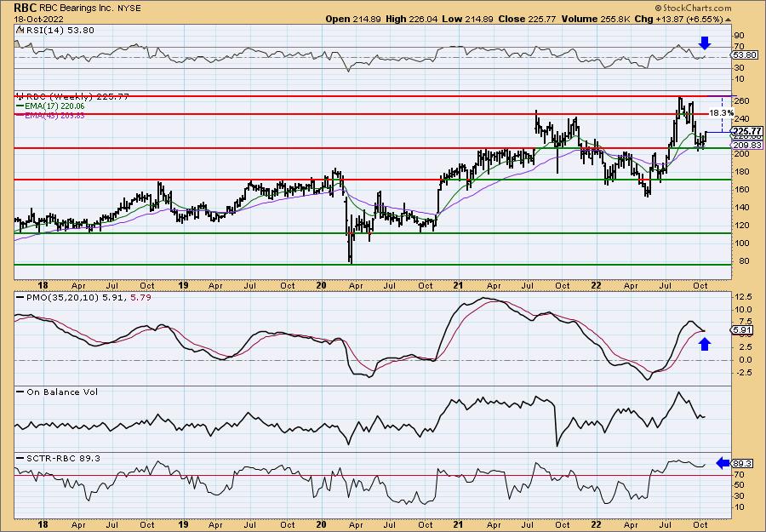This screenshot has height=532, width=766.
Task: Click the purple EMA(43) line swatch
Action: click(20, 115)
